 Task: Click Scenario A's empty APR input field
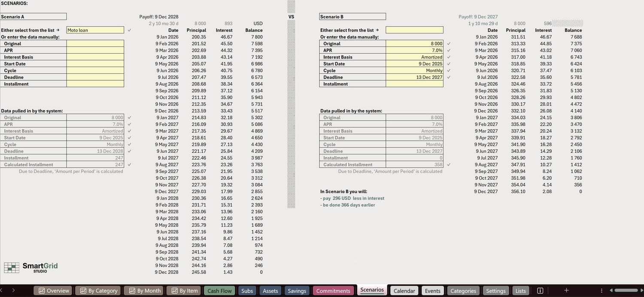pos(95,50)
